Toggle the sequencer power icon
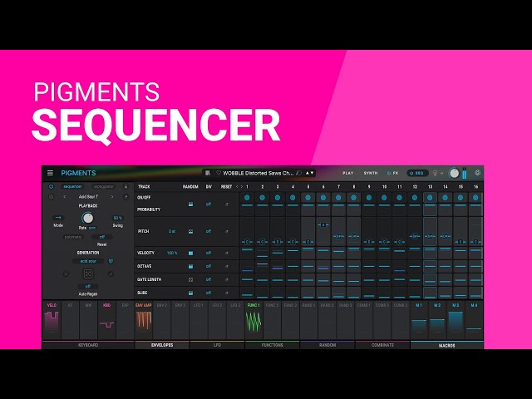This screenshot has width=532, height=399. (51, 186)
